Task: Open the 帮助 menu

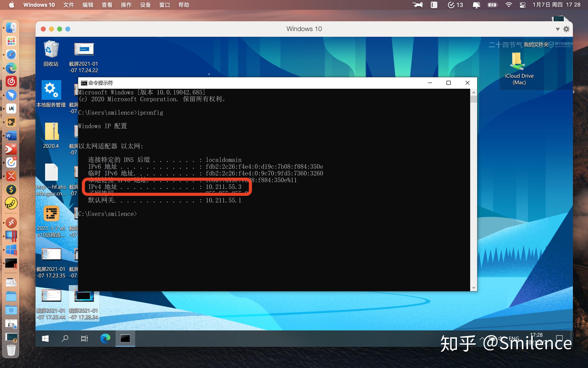Action: [184, 5]
